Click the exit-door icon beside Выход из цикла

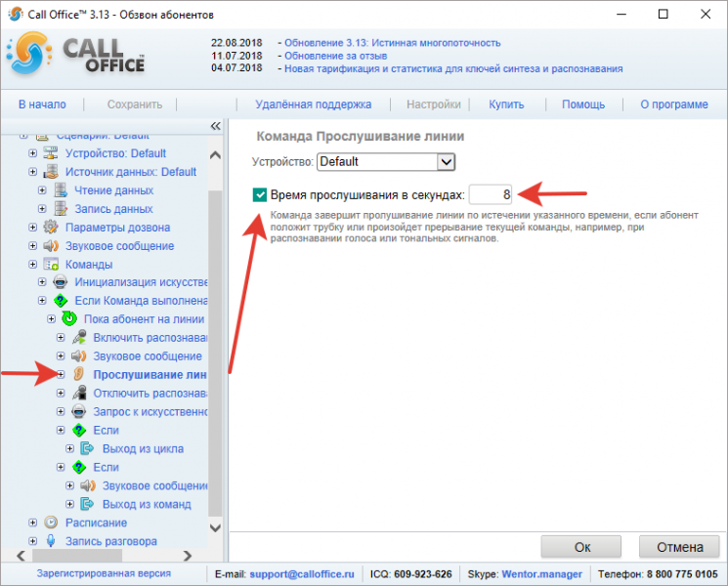tap(87, 448)
